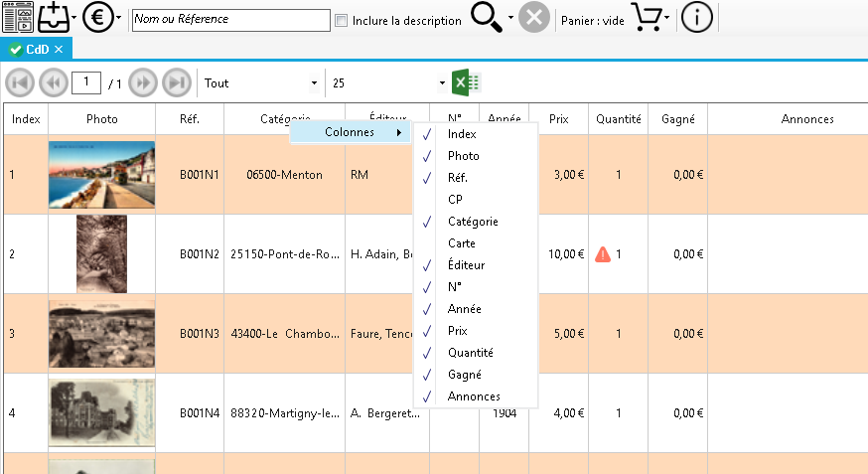This screenshot has width=868, height=474.
Task: Click the information circle icon
Action: pos(696,18)
